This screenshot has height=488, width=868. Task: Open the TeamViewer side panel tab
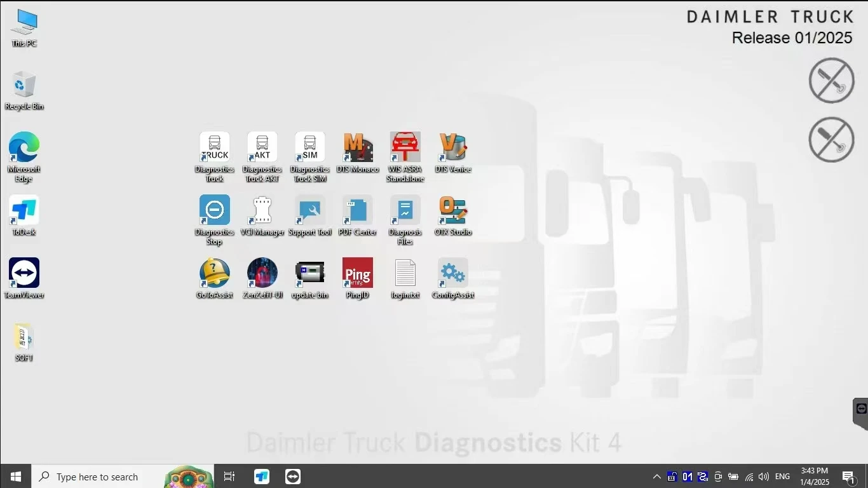(861, 413)
